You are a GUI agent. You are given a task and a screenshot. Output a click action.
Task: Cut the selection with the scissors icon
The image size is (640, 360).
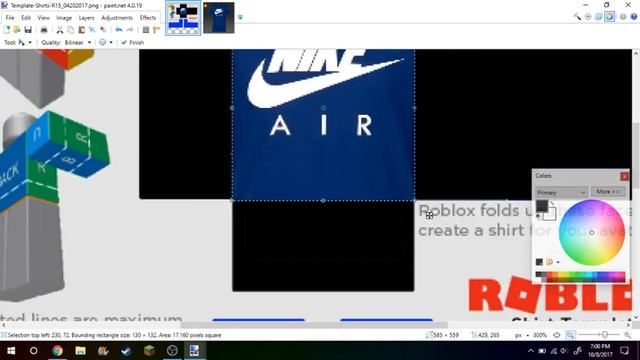tap(60, 30)
